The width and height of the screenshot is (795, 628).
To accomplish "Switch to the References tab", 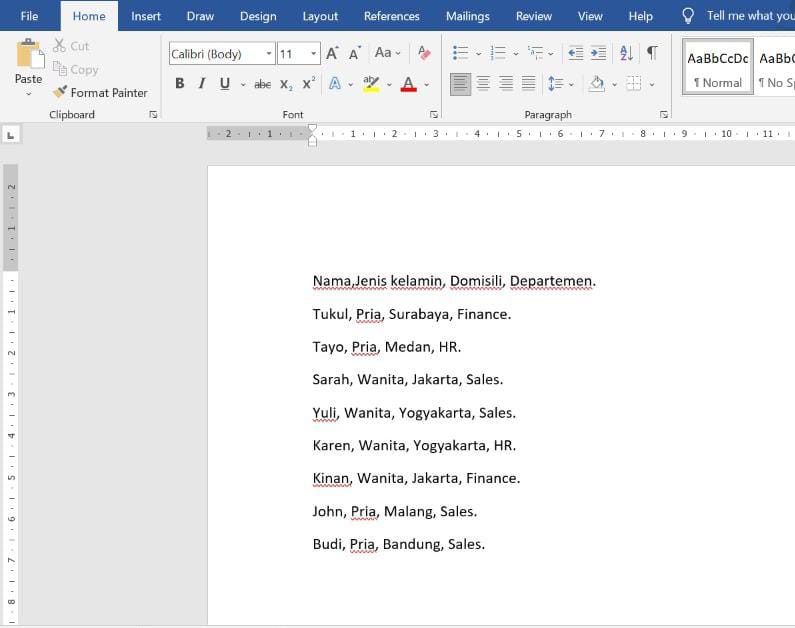I will 391,16.
